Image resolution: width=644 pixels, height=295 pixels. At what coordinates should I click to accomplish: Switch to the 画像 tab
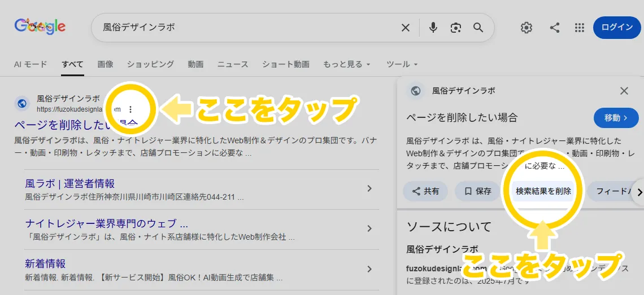(x=105, y=64)
